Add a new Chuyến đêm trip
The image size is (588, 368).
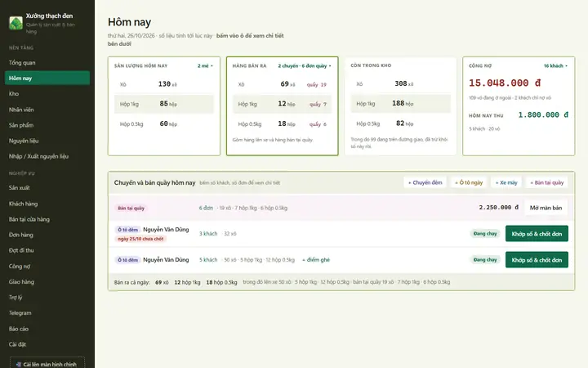pos(425,182)
